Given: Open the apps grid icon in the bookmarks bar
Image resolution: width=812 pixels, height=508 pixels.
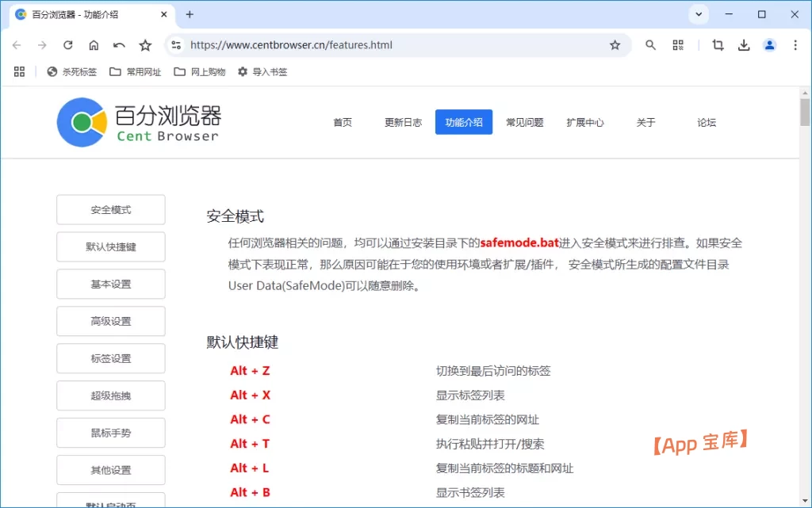Looking at the screenshot, I should (x=19, y=72).
